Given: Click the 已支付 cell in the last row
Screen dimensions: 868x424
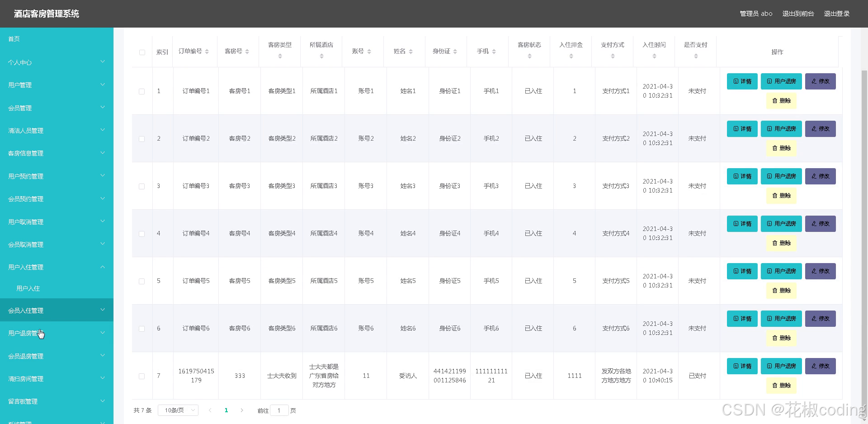Looking at the screenshot, I should point(697,376).
